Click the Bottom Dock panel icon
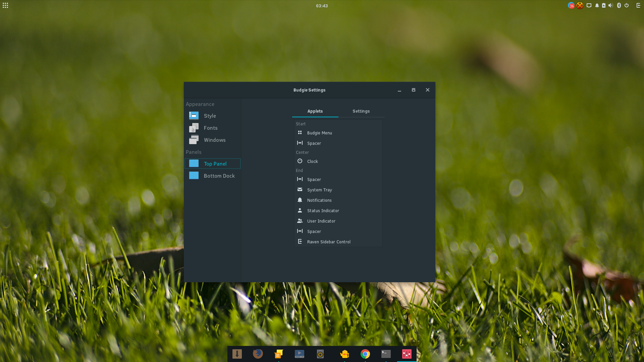The image size is (644, 362). (x=194, y=176)
